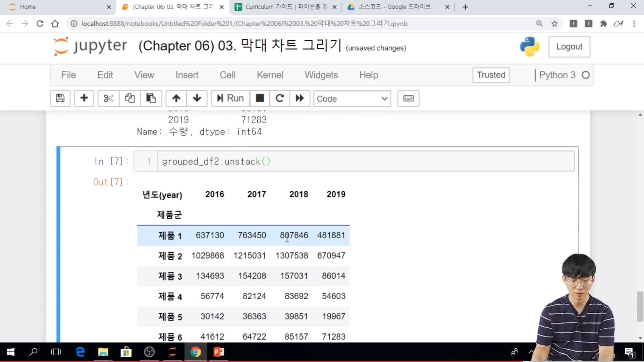
Task: Move selected cell up arrow
Action: point(176,98)
